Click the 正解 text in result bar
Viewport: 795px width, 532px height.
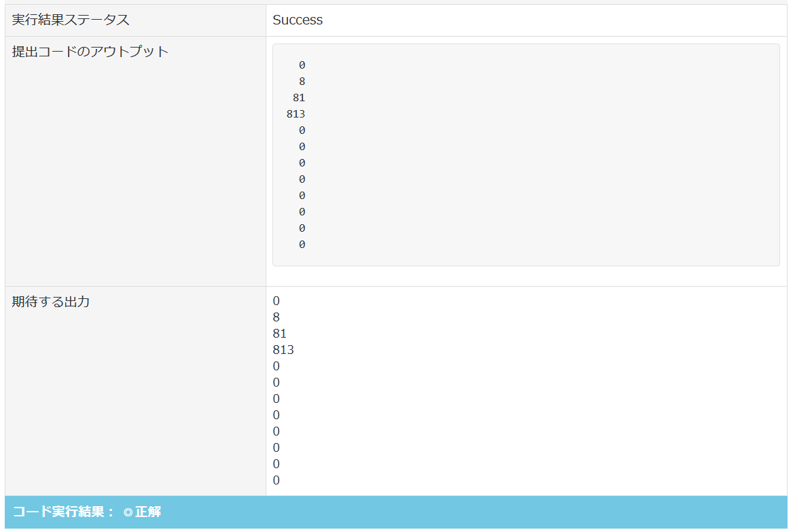[148, 512]
